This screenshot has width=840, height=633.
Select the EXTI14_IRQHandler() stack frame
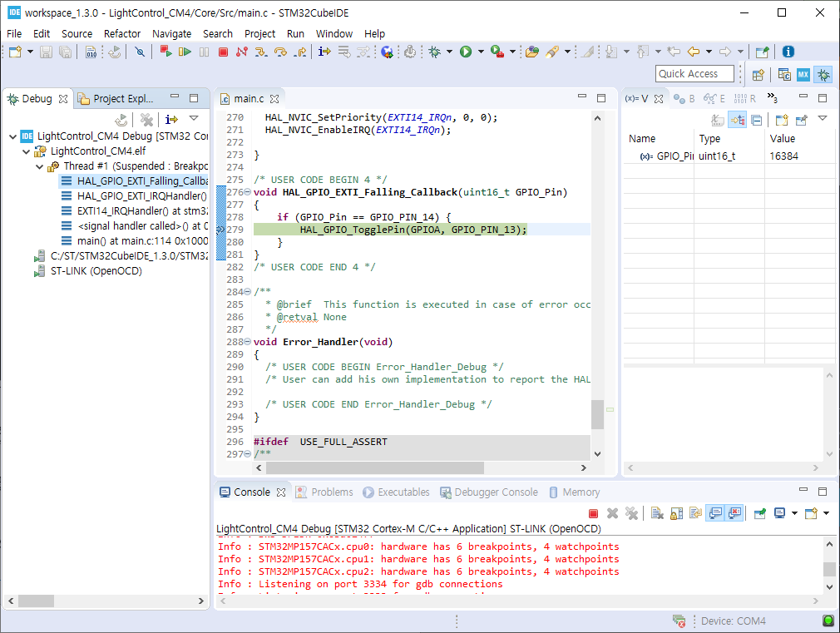coord(134,211)
